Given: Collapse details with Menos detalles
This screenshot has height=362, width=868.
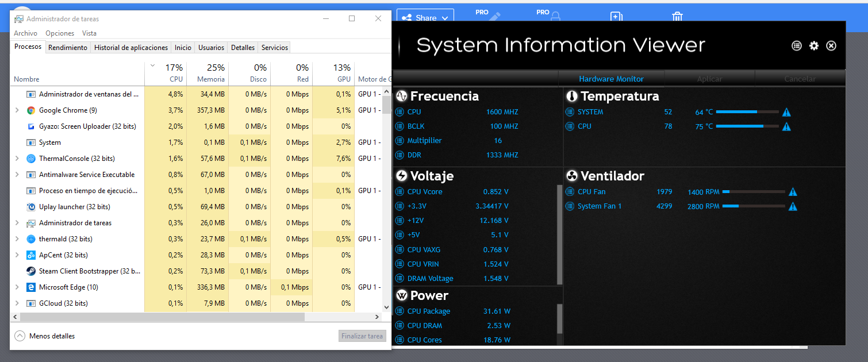Looking at the screenshot, I should 45,336.
